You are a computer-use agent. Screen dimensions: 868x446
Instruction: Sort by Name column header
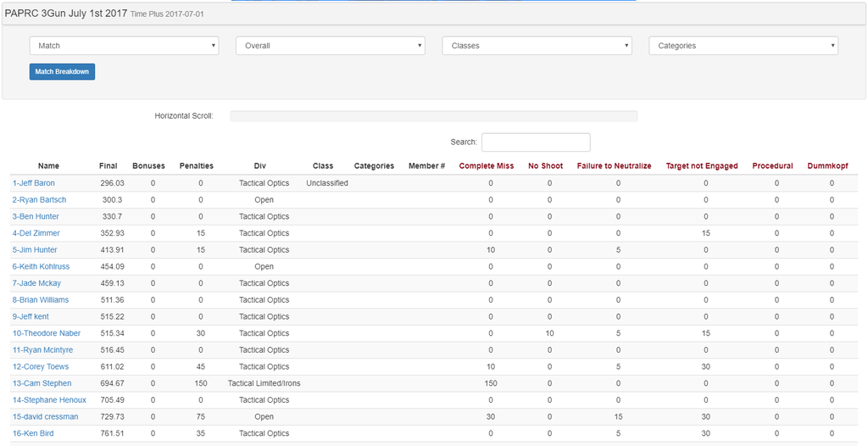48,165
